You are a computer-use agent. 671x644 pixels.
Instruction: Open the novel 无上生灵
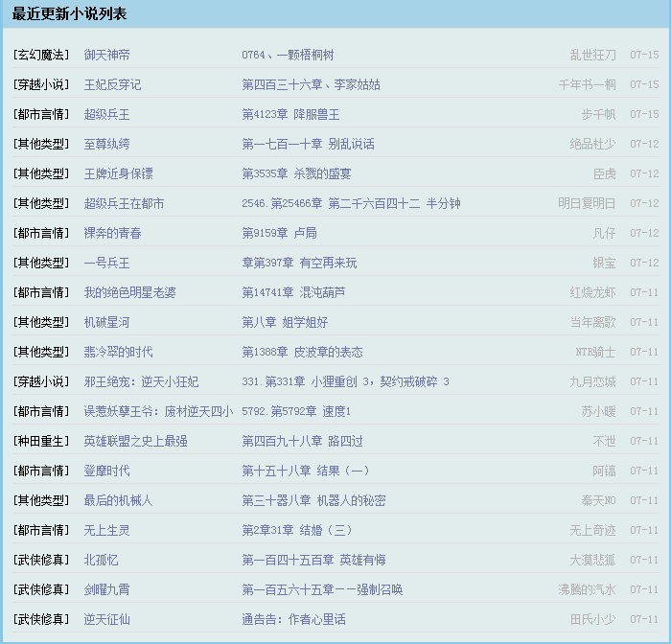click(x=106, y=530)
